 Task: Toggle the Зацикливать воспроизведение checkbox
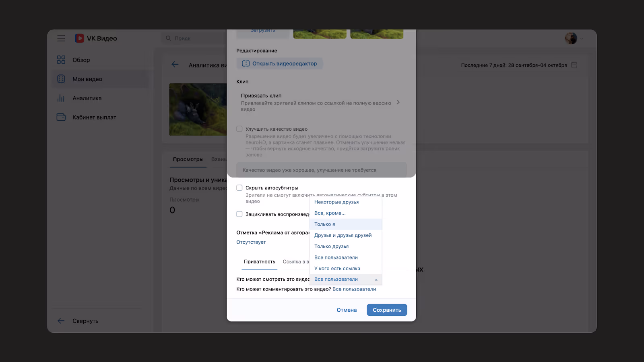(x=239, y=214)
